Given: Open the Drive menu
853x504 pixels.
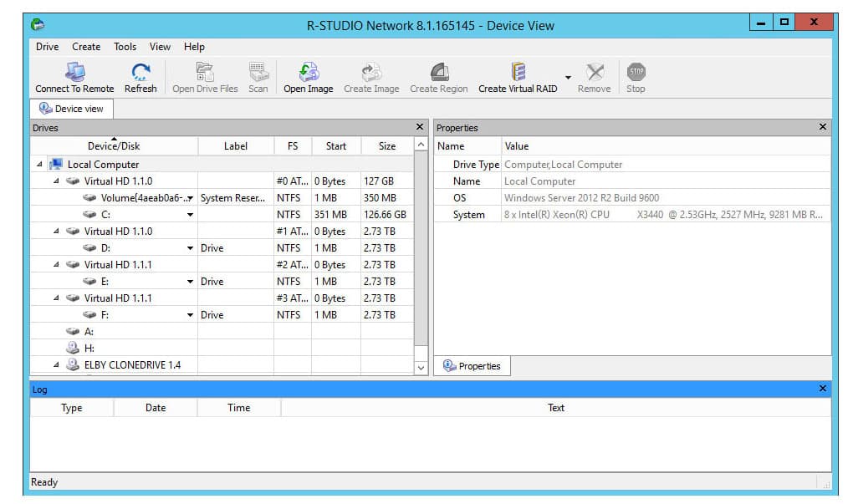Looking at the screenshot, I should point(47,46).
